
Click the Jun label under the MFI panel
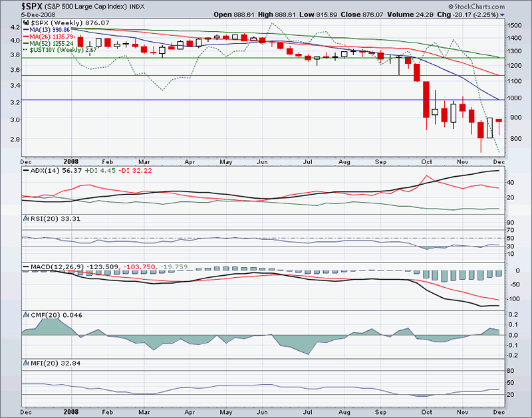(262, 412)
